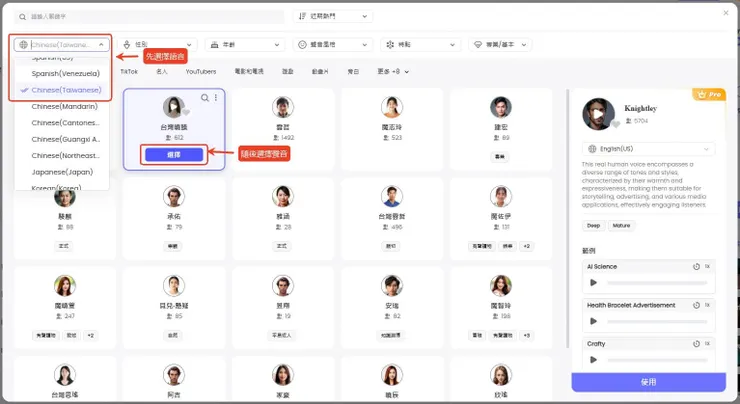Image resolution: width=740 pixels, height=404 pixels.
Task: Select the voice card with 496 users
Action: (x=392, y=219)
